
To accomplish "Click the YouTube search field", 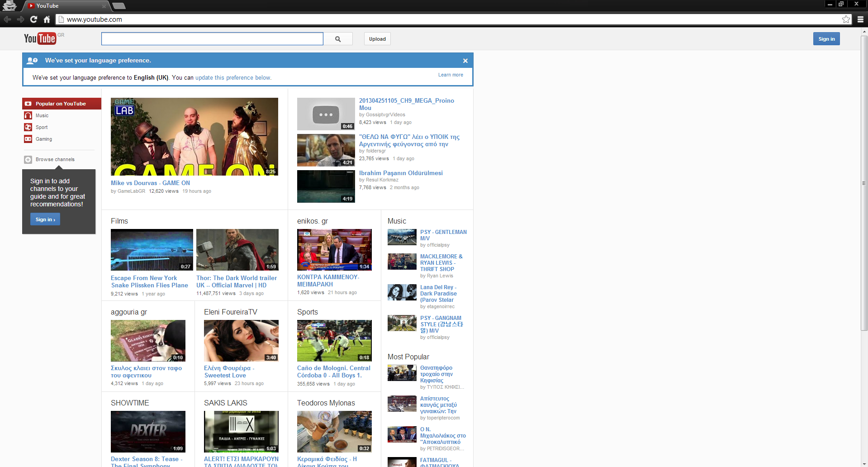I will point(212,39).
